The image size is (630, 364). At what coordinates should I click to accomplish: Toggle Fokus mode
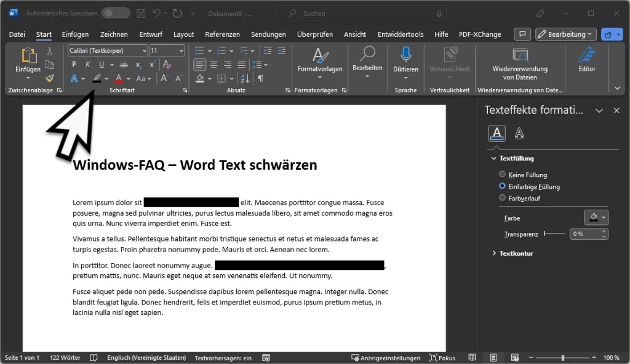click(x=442, y=358)
